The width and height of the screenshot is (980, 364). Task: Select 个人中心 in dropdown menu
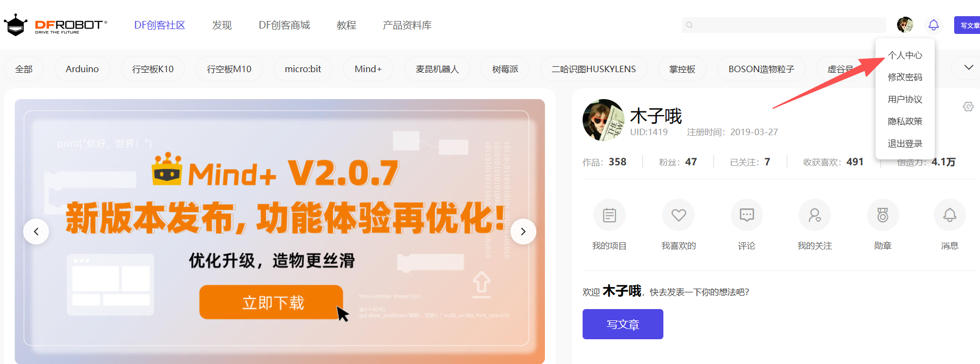click(x=905, y=55)
